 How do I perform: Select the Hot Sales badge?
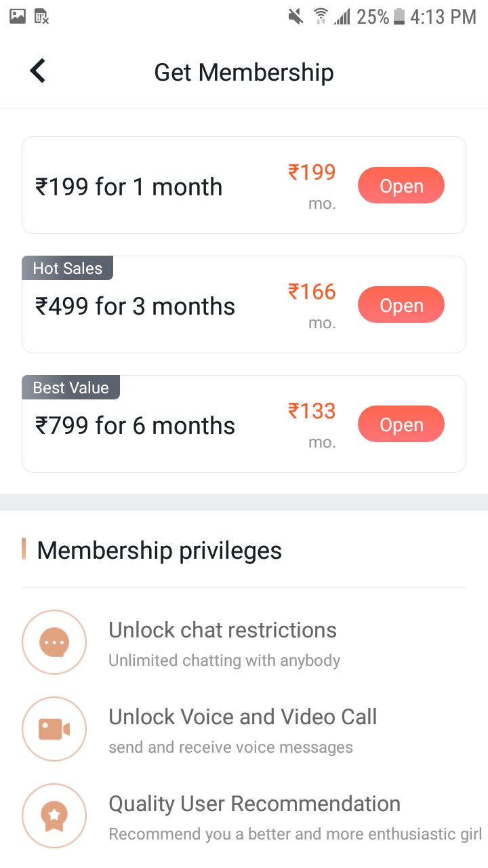67,268
